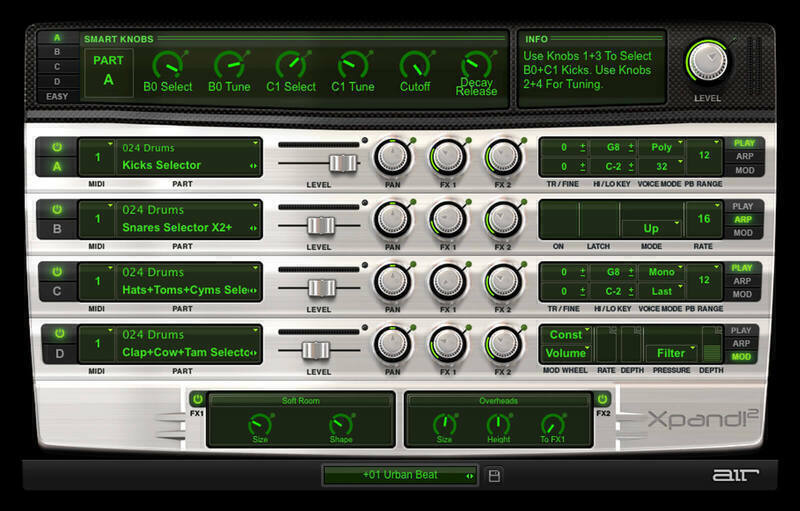
Task: Open the Const mod wheel dropdown in part D
Action: (x=565, y=335)
